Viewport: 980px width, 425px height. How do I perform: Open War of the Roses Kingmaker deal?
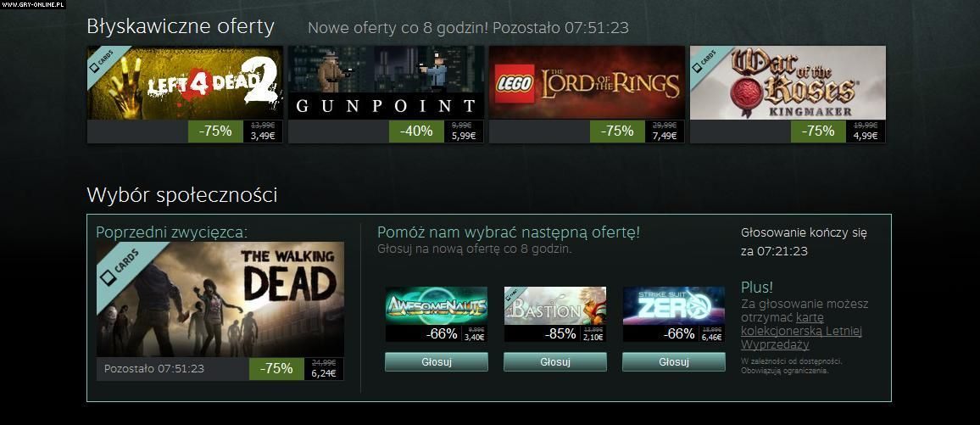[788, 82]
